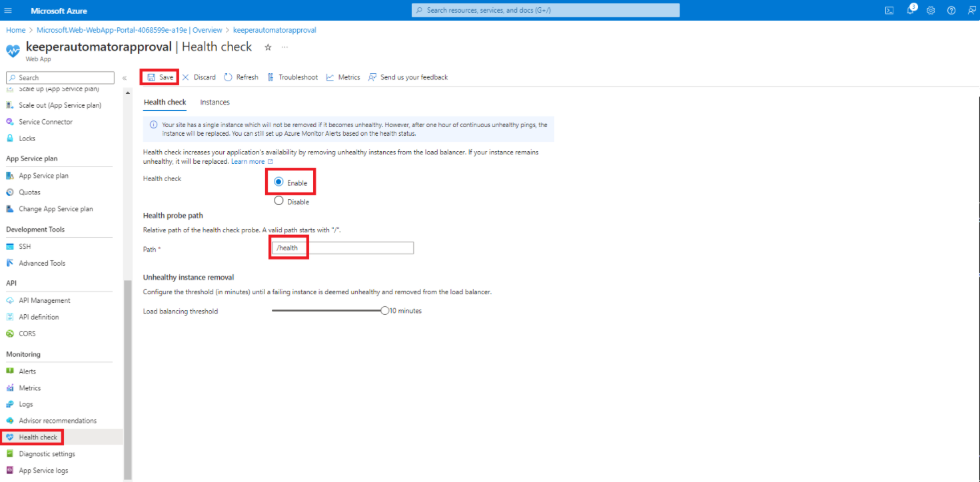Open Cloud Shell from top bar
The image size is (980, 482).
(889, 11)
